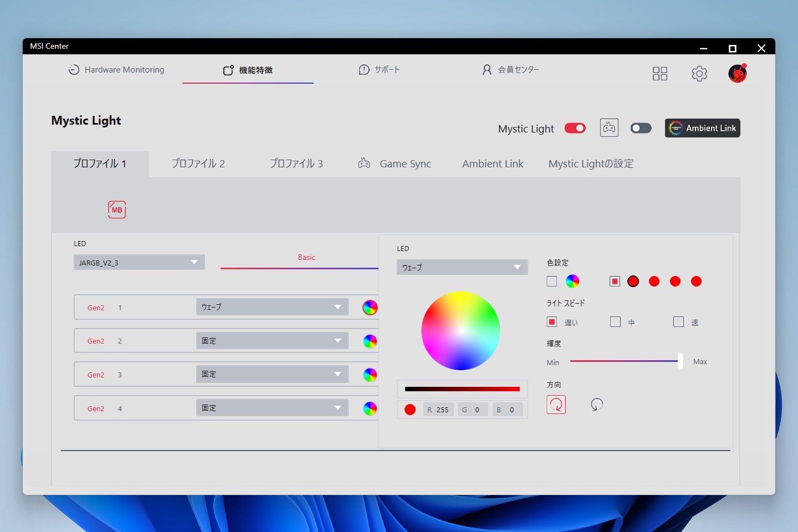Check the empty box beside rainbow color
798x532 pixels.
(552, 282)
